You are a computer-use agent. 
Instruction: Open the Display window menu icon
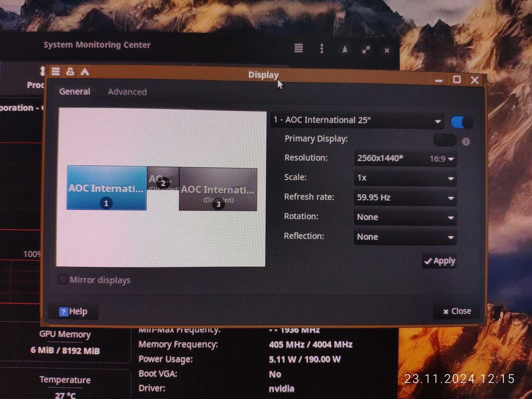[x=56, y=71]
